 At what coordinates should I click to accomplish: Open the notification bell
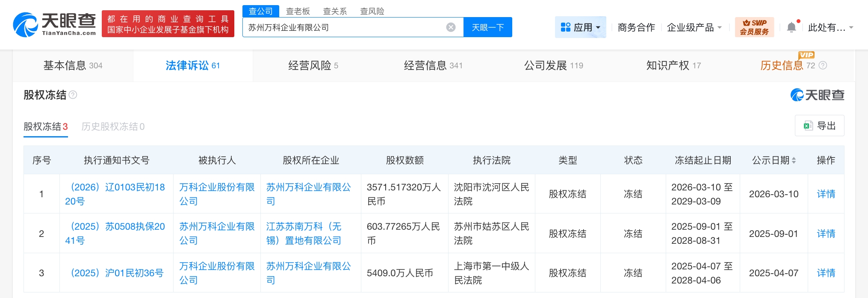point(791,27)
